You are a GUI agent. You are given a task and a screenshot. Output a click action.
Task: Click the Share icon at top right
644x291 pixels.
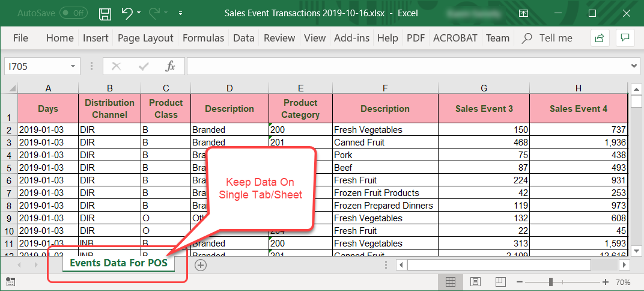click(x=599, y=38)
